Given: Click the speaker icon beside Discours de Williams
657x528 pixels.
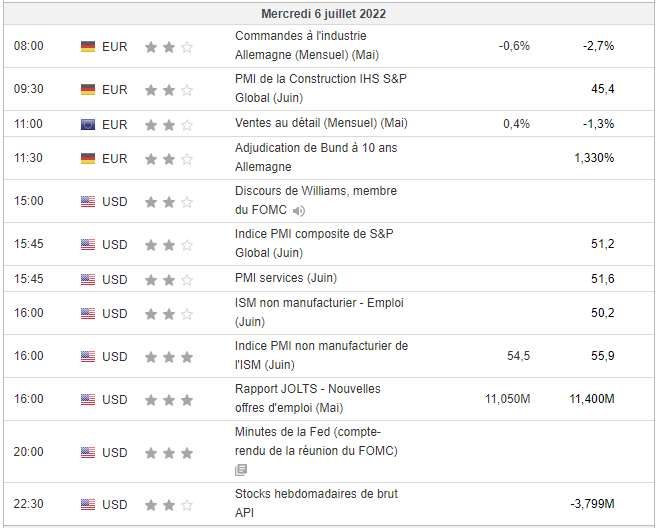Looking at the screenshot, I should pos(299,211).
